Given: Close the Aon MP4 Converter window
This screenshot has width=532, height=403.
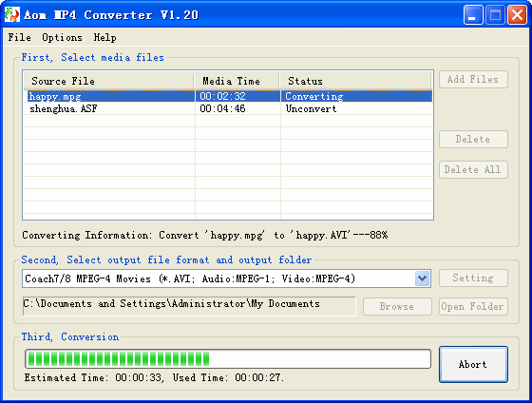Looking at the screenshot, I should [517, 15].
